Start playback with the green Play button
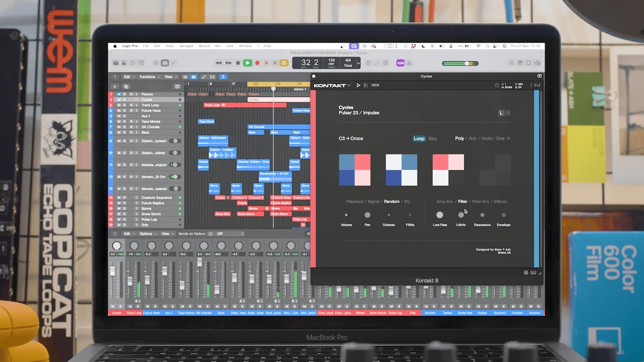This screenshot has width=644, height=362. [247, 63]
